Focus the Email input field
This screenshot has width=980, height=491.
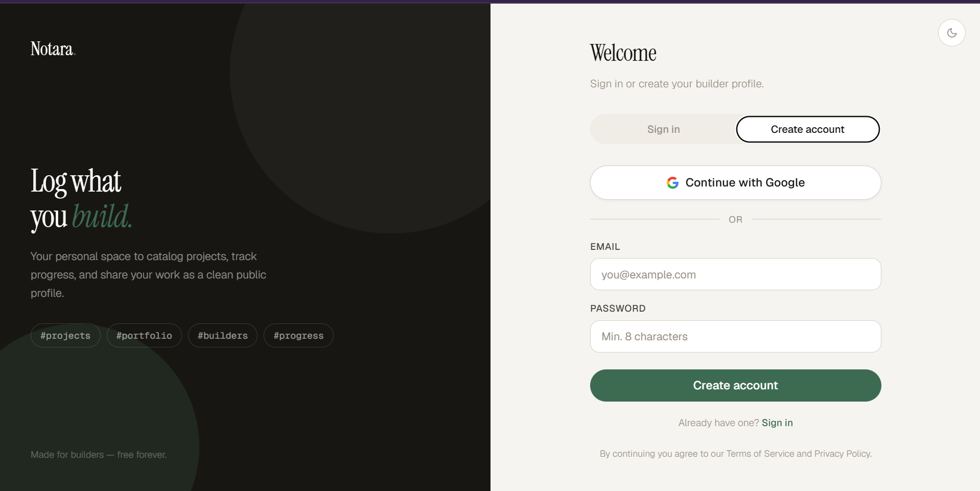(x=735, y=274)
